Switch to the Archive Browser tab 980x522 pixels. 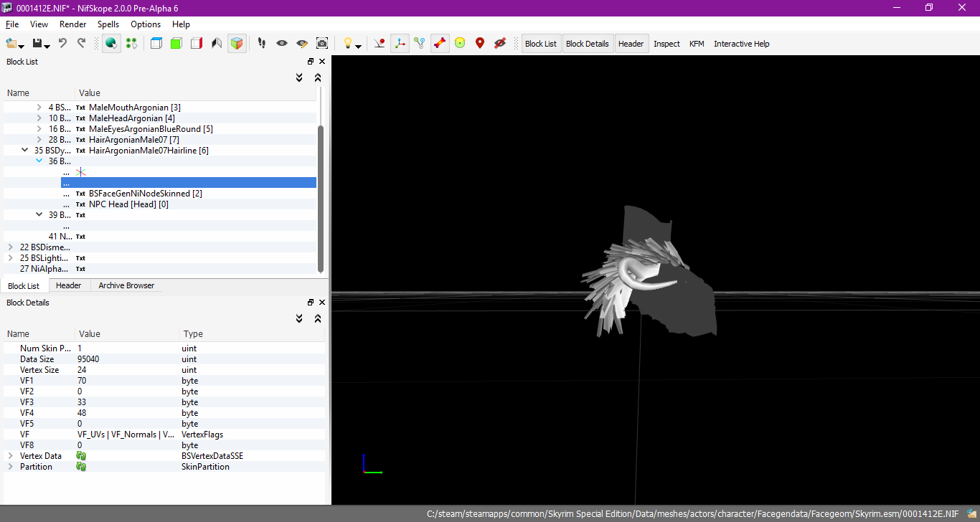(x=126, y=285)
